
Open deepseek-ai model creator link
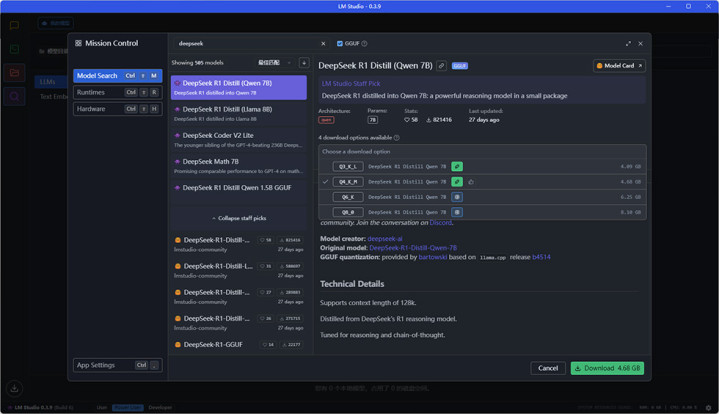[x=385, y=239]
